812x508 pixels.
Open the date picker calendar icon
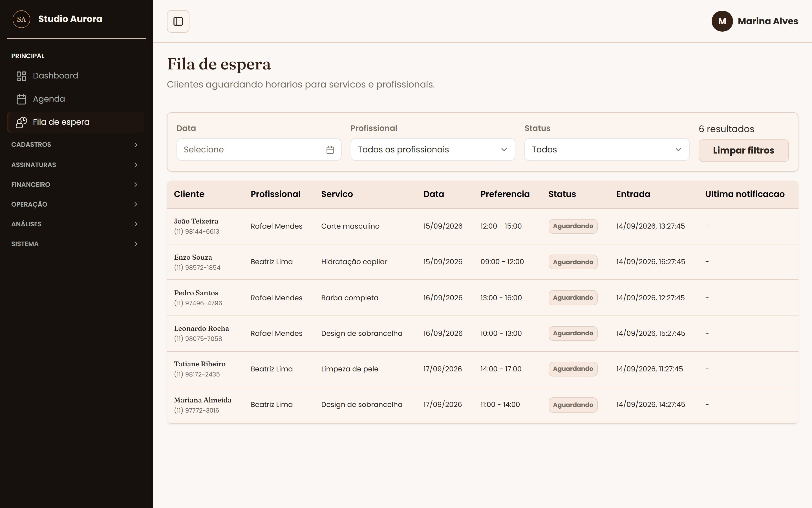point(330,150)
